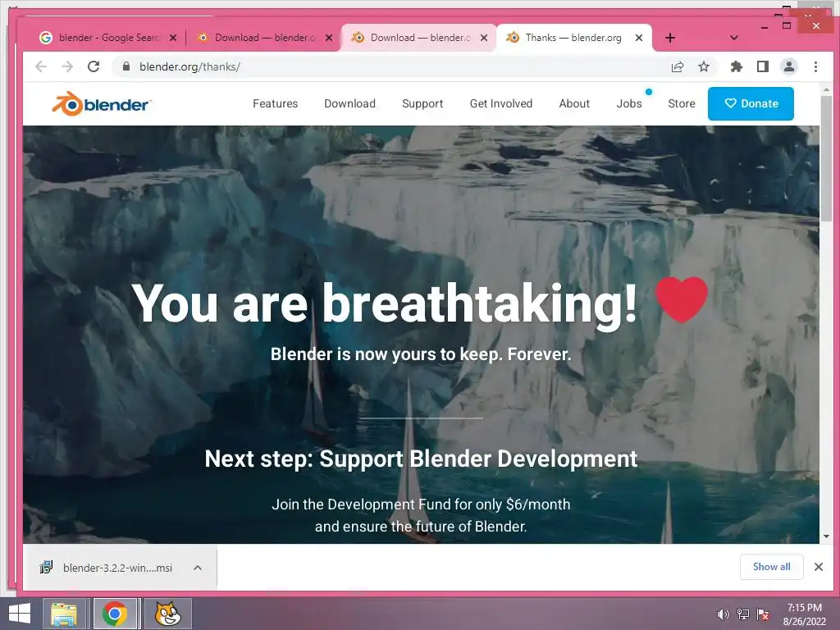Screen dimensions: 840x630
Task: Expand options for blender-3.2.2 download
Action: [198, 568]
